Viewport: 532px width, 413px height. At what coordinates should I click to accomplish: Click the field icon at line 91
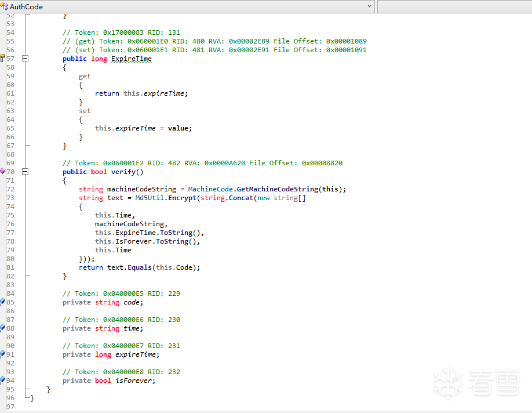(x=2, y=354)
